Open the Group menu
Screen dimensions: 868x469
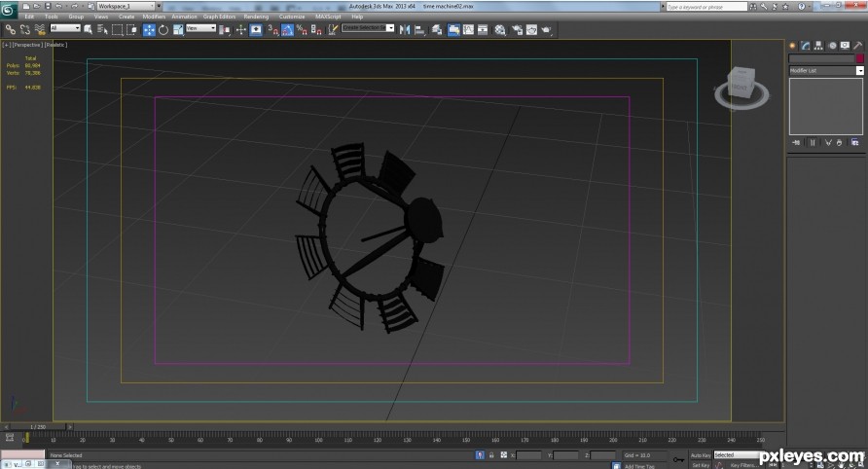point(76,17)
